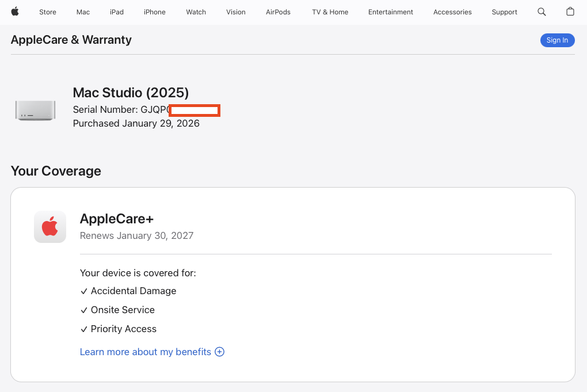Open the iPad menu
This screenshot has width=587, height=392.
(117, 12)
